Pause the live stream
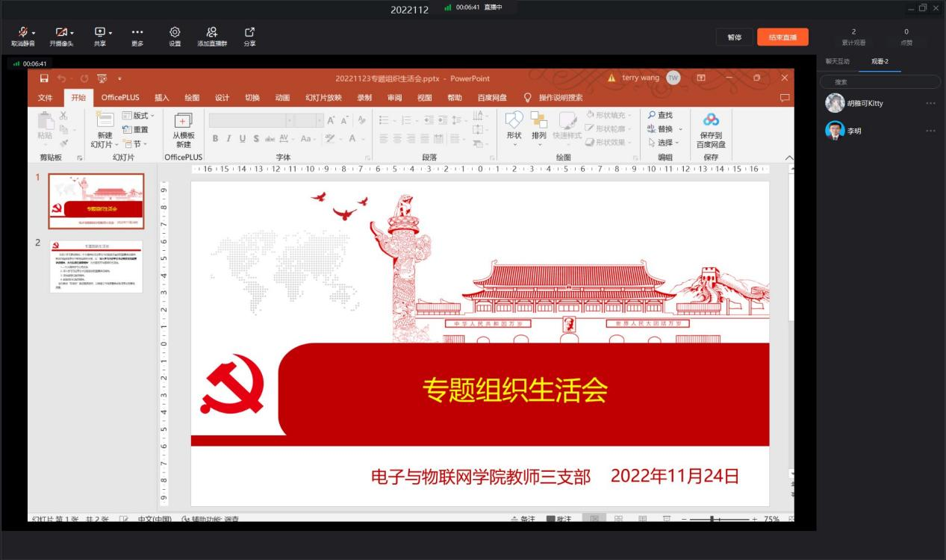 click(x=734, y=37)
